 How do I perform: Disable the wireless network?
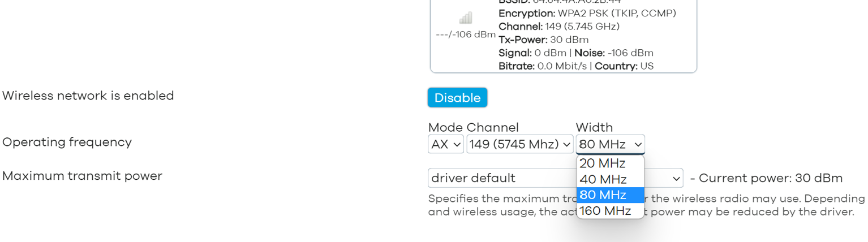457,98
